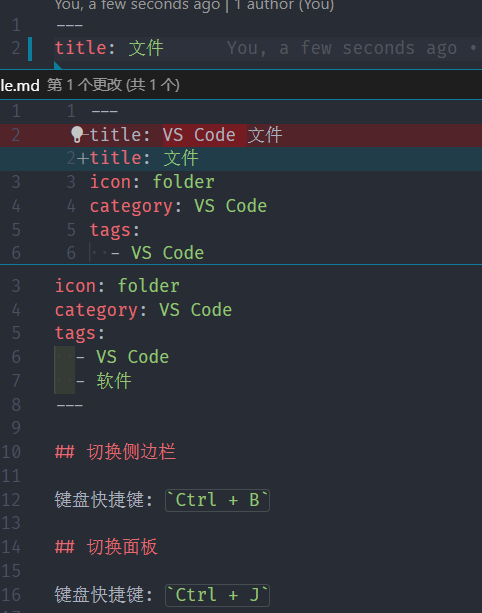Open the GitLens authors codelens text

click(194, 5)
